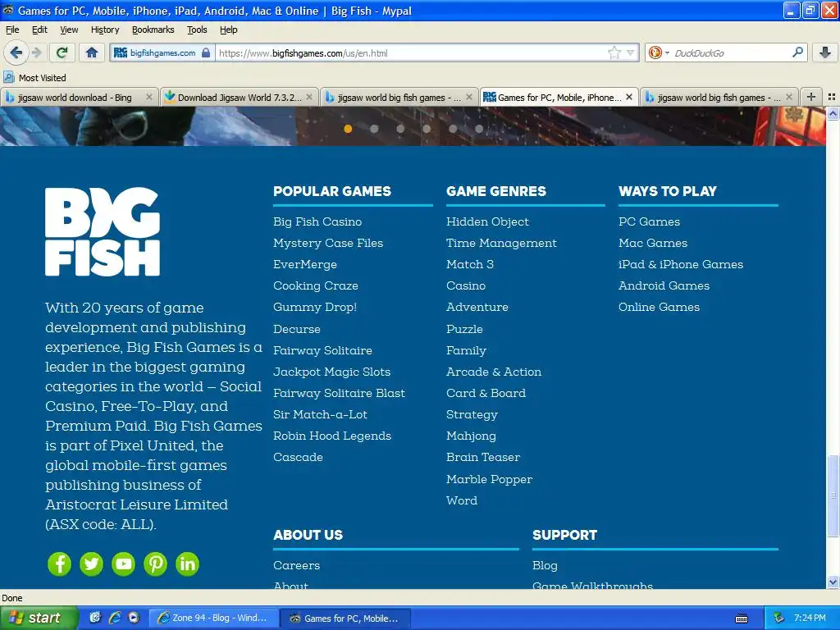Open Big Fish Pinterest page icon
The width and height of the screenshot is (840, 630).
point(155,564)
